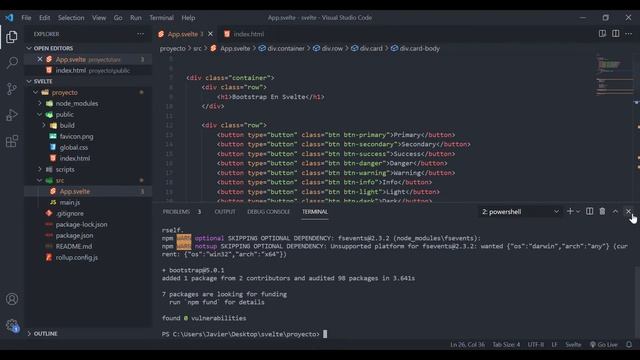The image size is (640, 360).
Task: Switch to the Debug Console tab
Action: pos(268,211)
